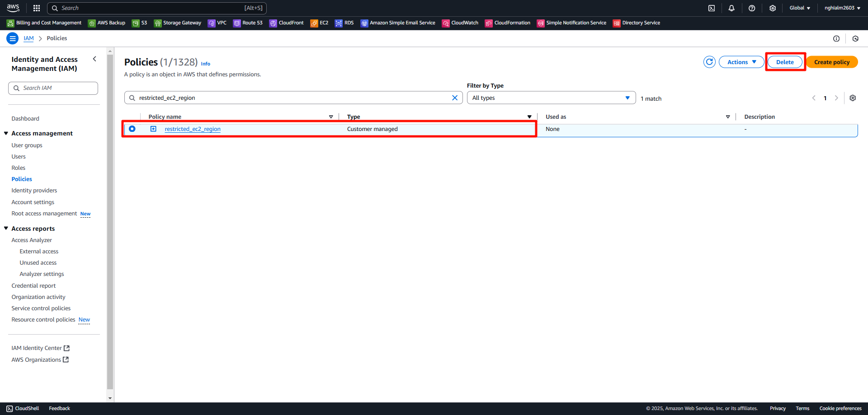This screenshot has width=868, height=415.
Task: Open Simple Notification Service shortcut
Action: [x=572, y=23]
